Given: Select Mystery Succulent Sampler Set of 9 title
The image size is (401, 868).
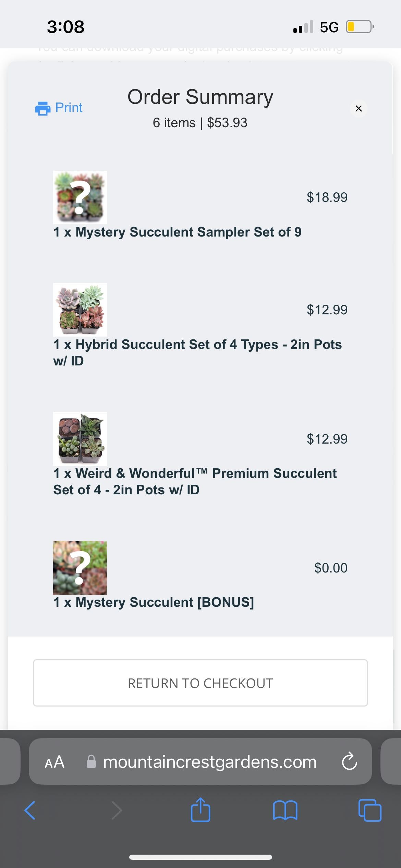Looking at the screenshot, I should [178, 232].
